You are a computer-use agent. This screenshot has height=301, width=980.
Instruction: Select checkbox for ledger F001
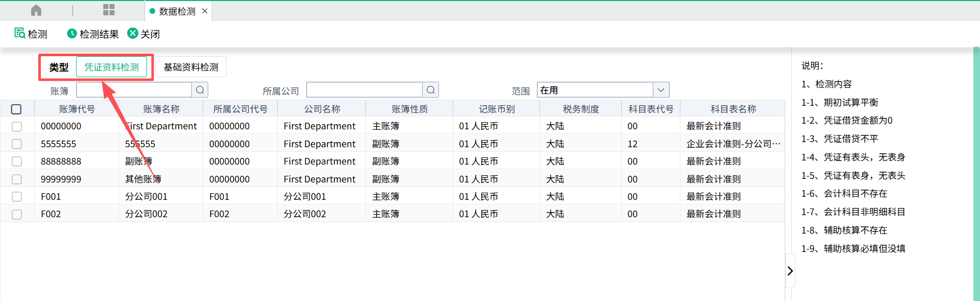pyautogui.click(x=17, y=197)
